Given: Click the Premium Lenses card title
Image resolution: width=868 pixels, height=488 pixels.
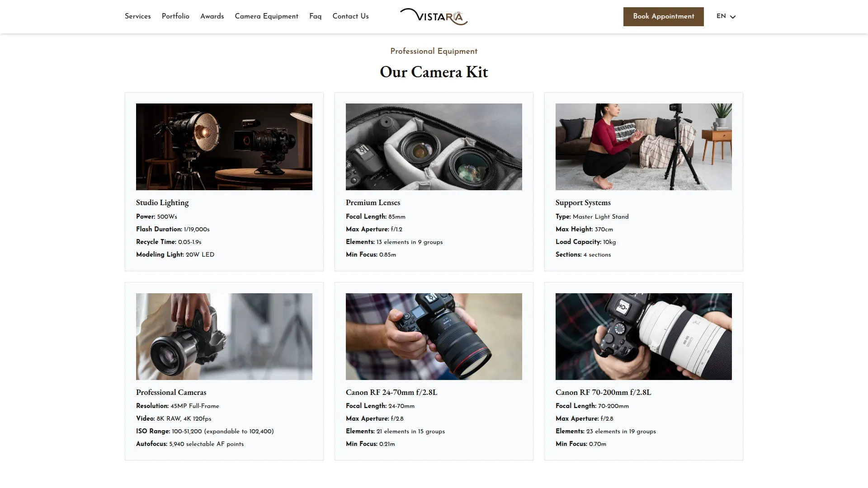Looking at the screenshot, I should point(373,202).
